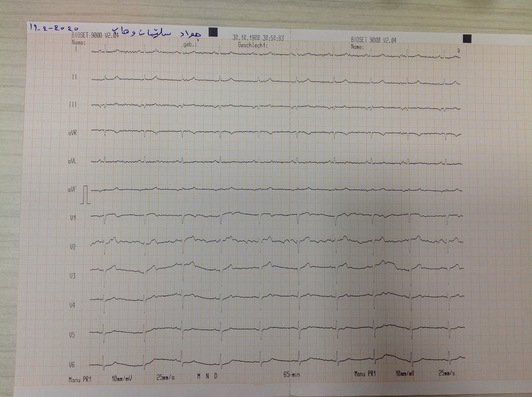
Task: Click the left Manu PR1 text
Action: (x=80, y=380)
